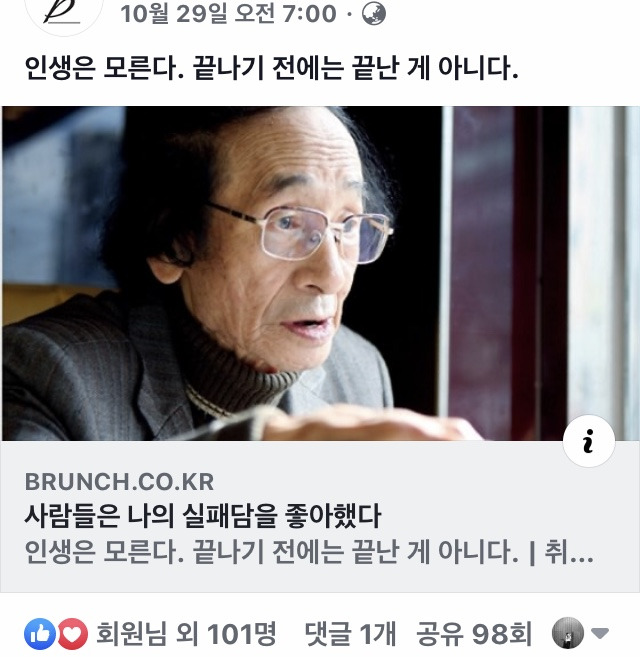Tap the blue thumbs-up reaction icon

(x=40, y=634)
